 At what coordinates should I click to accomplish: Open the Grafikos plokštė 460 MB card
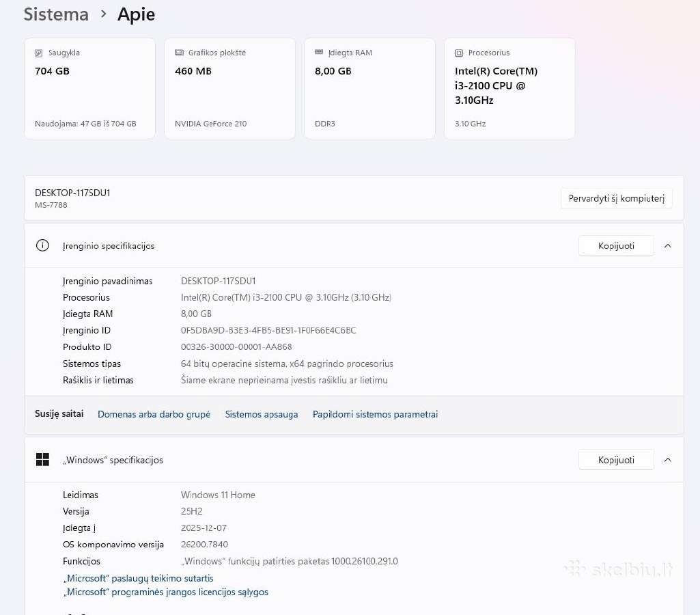tap(230, 88)
